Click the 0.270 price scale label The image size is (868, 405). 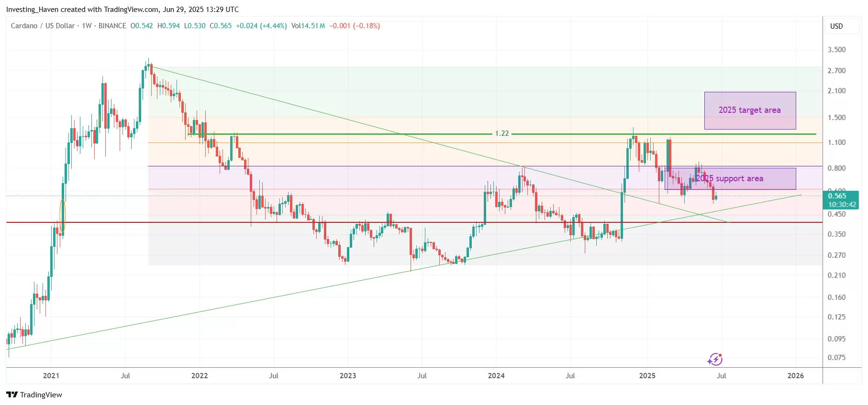[837, 255]
